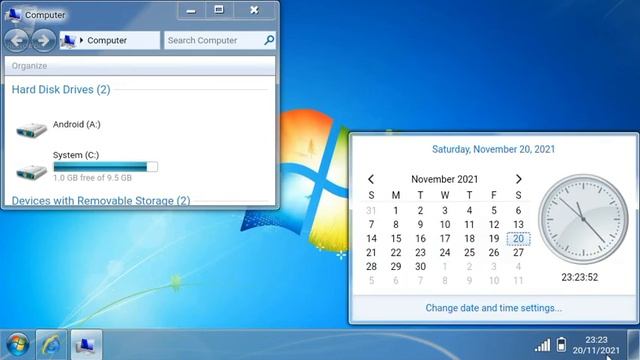Screen dimensions: 640x360
Task: Select greyed October 31 in calendar
Action: click(371, 211)
